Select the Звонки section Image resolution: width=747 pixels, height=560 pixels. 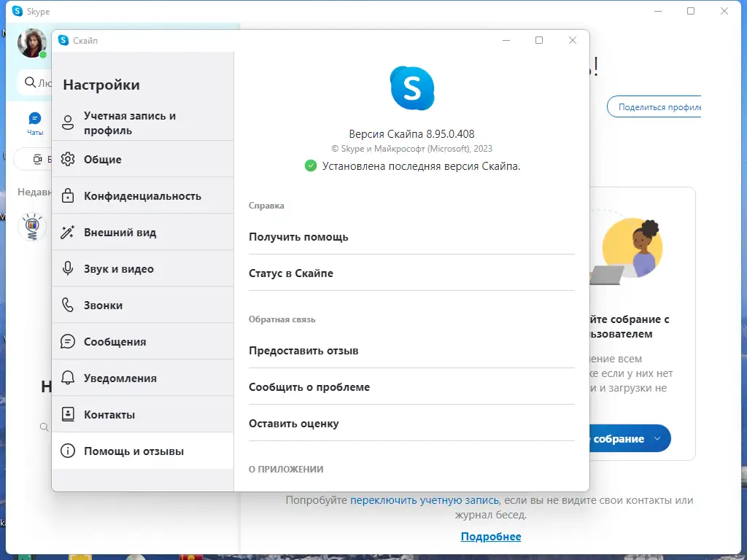[x=143, y=306]
